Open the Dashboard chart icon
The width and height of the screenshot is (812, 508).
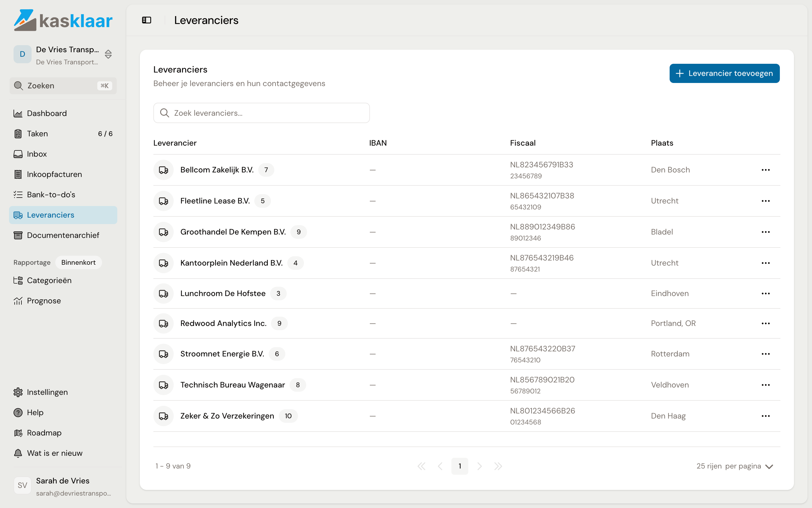coord(18,113)
